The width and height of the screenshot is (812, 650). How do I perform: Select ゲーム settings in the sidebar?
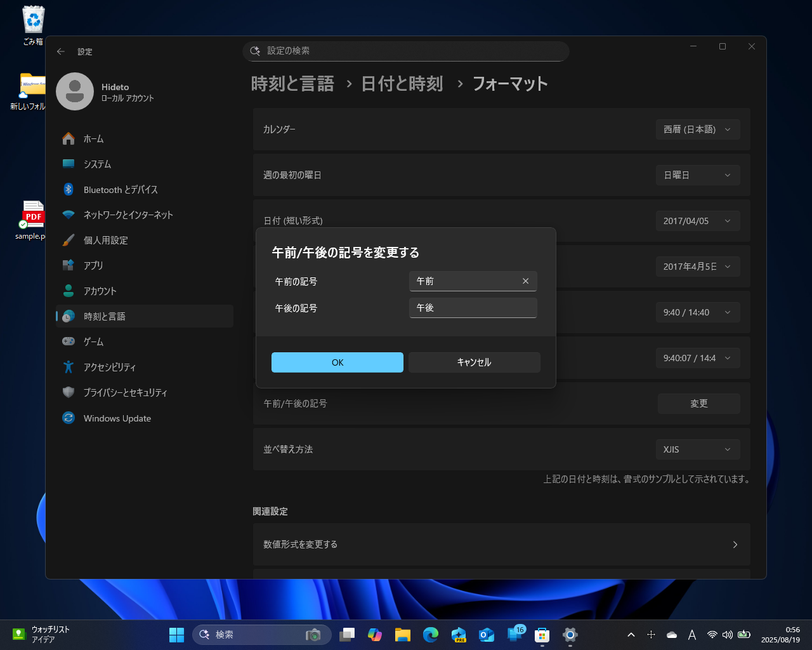coord(93,342)
